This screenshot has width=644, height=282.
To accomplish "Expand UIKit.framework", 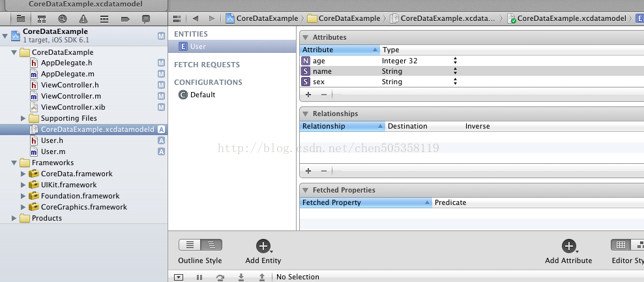I will pyautogui.click(x=23, y=185).
